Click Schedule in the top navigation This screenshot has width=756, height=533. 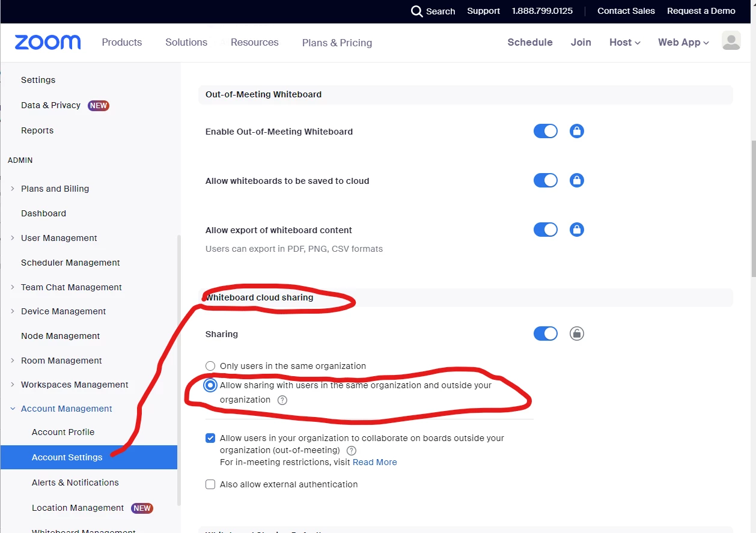click(530, 42)
